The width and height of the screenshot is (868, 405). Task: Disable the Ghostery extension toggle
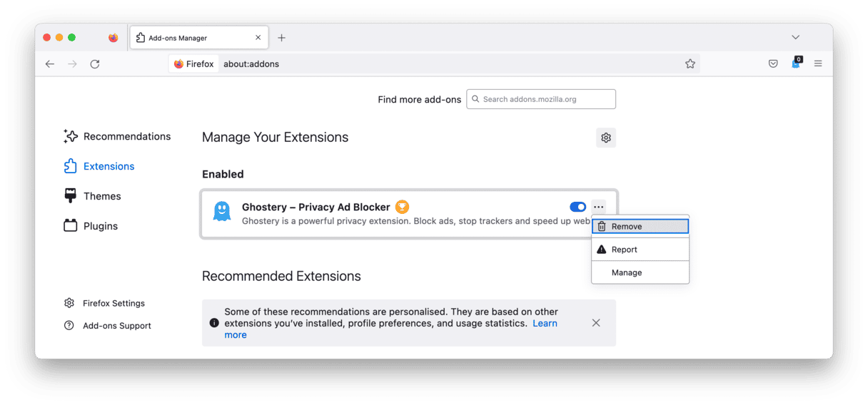[577, 207]
